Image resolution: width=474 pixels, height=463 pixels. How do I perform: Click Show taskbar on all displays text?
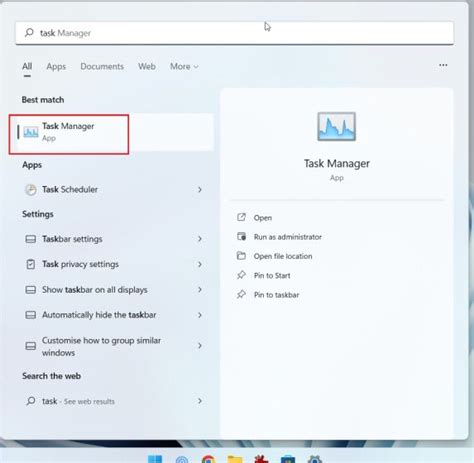[95, 290]
